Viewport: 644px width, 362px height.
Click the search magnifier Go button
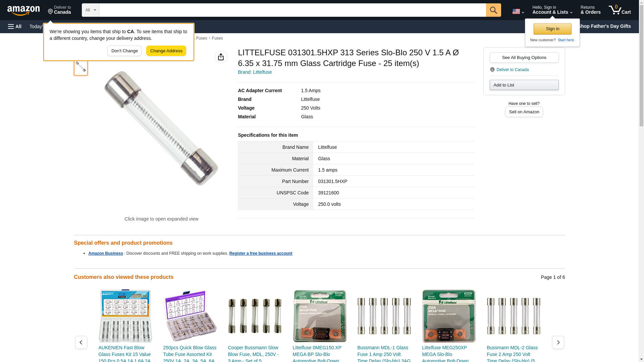coord(493,10)
